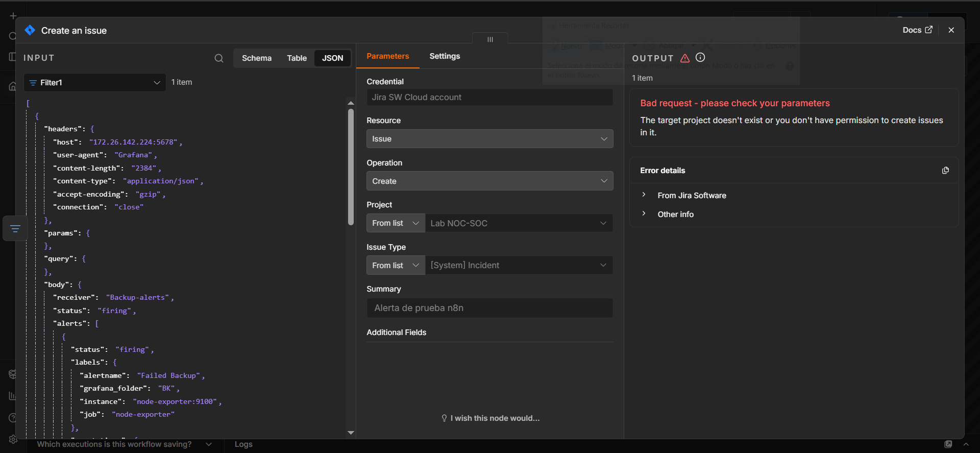Click the Error details heading
Screen dimensions: 980x453
pyautogui.click(x=663, y=171)
